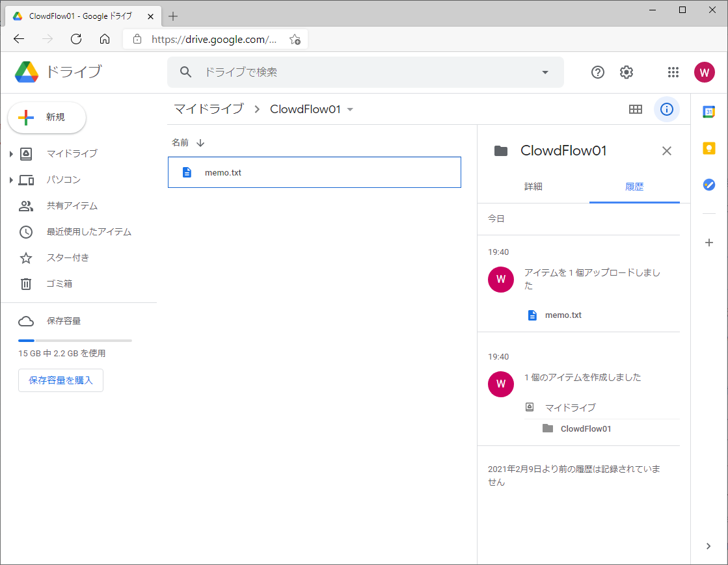
Task: Open the account avatar in header
Action: pyautogui.click(x=705, y=72)
